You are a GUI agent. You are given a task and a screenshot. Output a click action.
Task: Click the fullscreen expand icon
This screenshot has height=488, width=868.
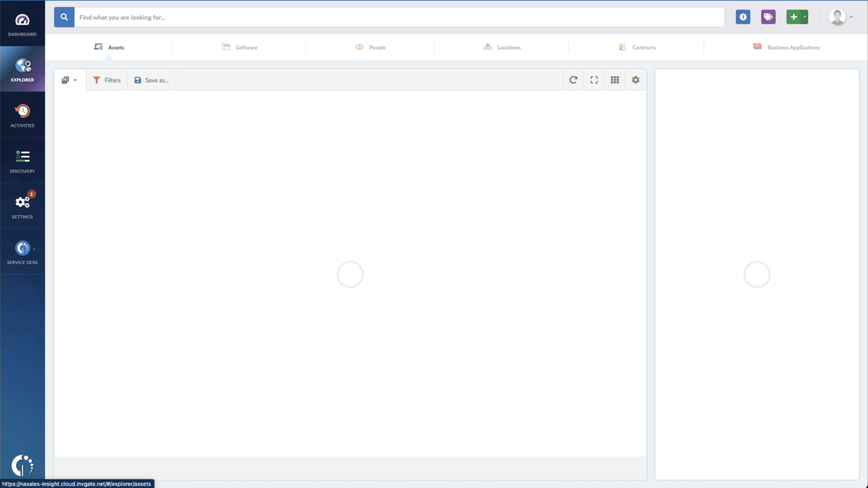click(x=594, y=80)
